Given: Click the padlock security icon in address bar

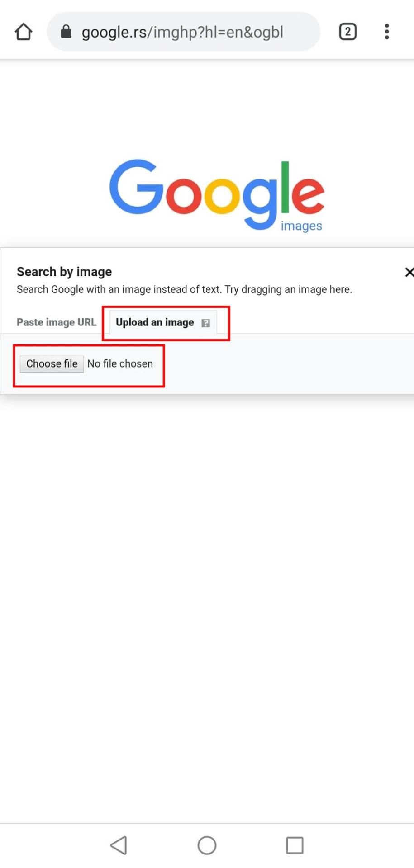Looking at the screenshot, I should pyautogui.click(x=66, y=31).
